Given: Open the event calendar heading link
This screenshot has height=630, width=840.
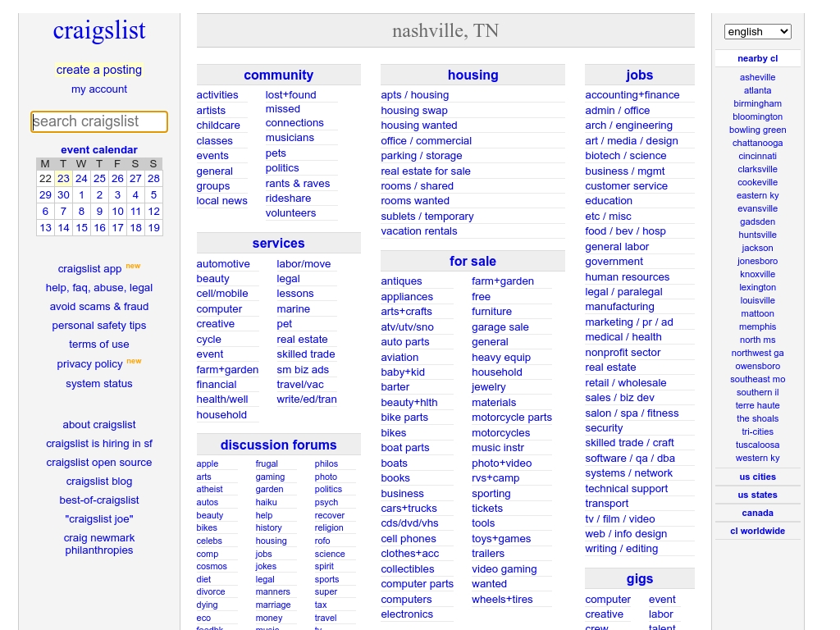Looking at the screenshot, I should coord(99,149).
